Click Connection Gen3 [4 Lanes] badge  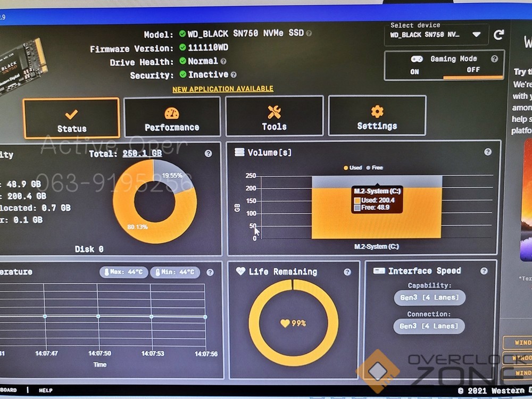tap(429, 326)
